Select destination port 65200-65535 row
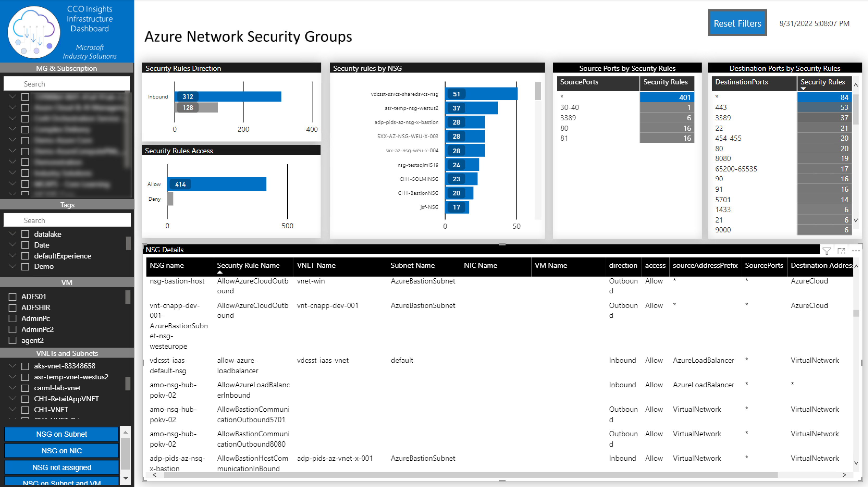This screenshot has height=487, width=868. [782, 169]
